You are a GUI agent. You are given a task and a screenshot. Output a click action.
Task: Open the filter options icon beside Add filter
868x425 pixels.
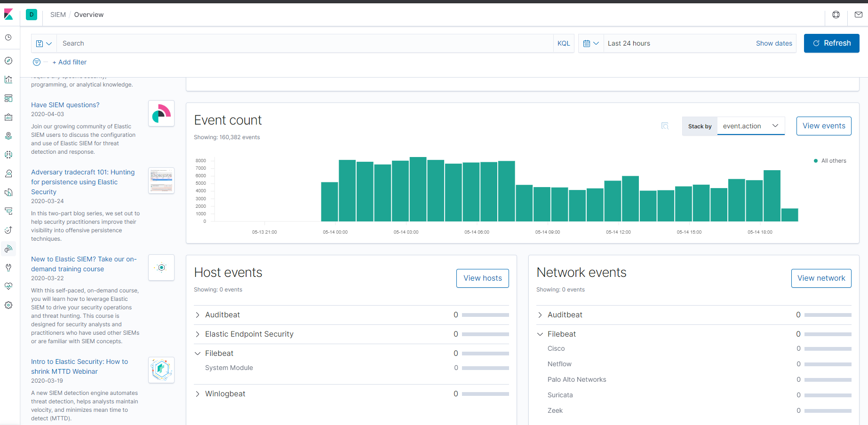[x=37, y=62]
